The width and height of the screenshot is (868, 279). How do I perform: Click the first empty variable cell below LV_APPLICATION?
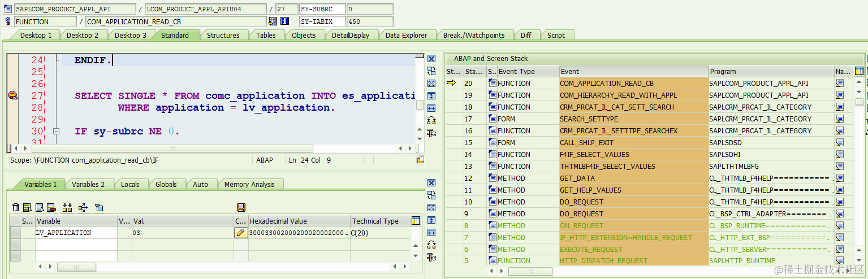pyautogui.click(x=76, y=244)
